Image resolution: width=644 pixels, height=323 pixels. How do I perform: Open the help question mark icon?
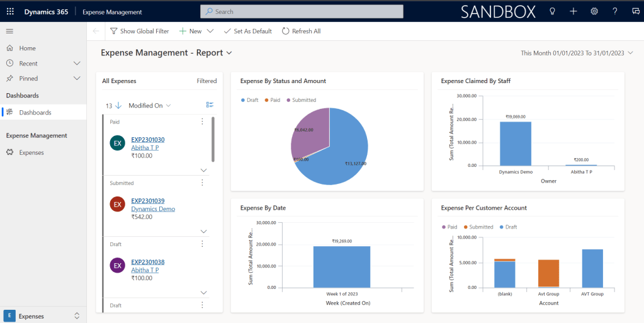615,11
